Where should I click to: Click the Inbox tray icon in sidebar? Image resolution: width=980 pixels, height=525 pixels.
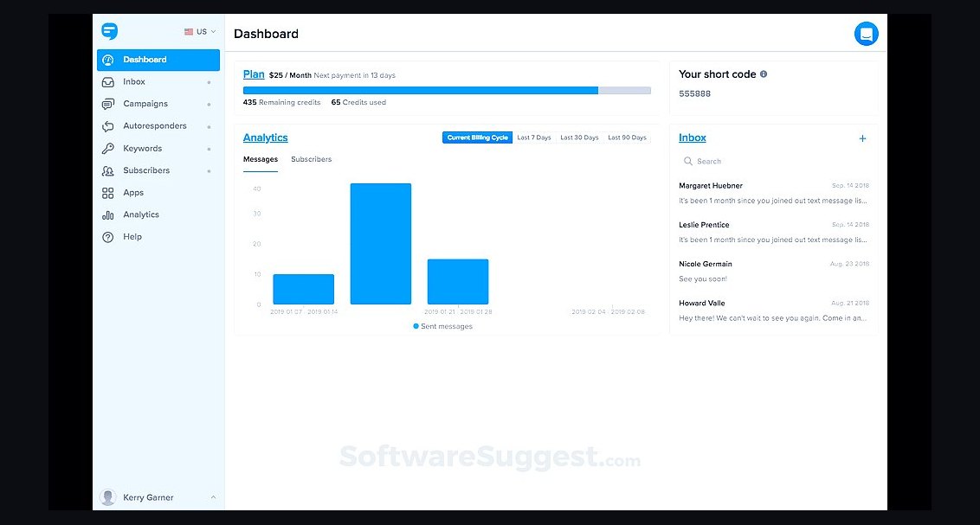[108, 82]
